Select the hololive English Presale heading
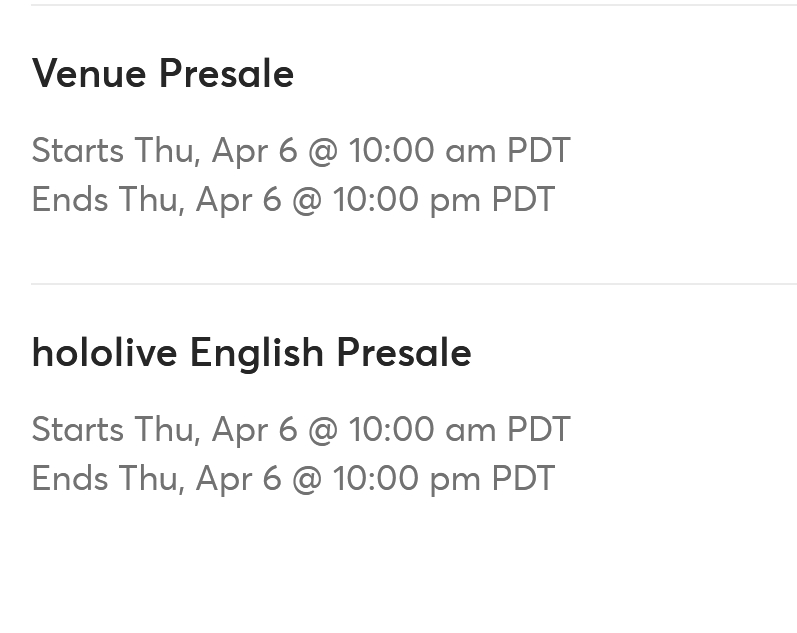This screenshot has width=797, height=633. [x=252, y=353]
